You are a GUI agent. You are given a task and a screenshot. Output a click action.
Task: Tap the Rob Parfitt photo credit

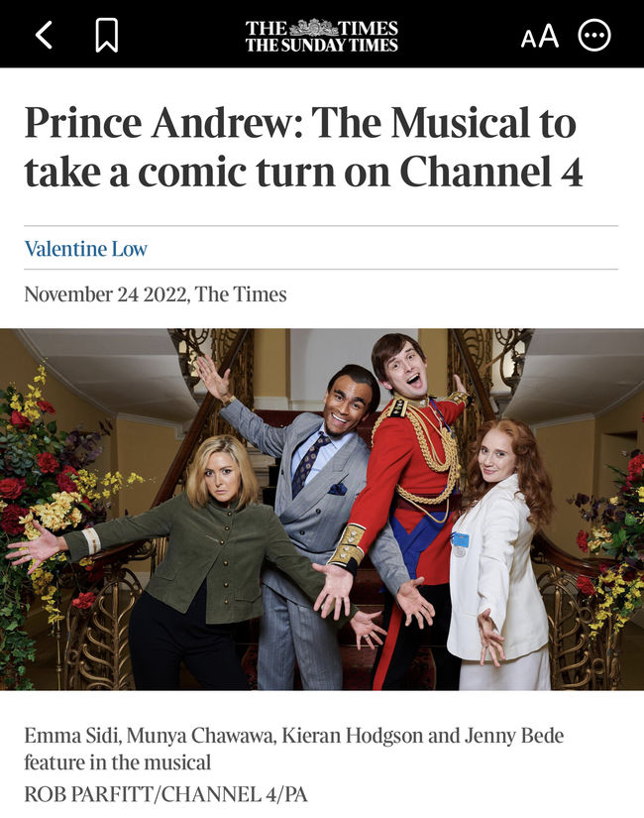pyautogui.click(x=165, y=794)
